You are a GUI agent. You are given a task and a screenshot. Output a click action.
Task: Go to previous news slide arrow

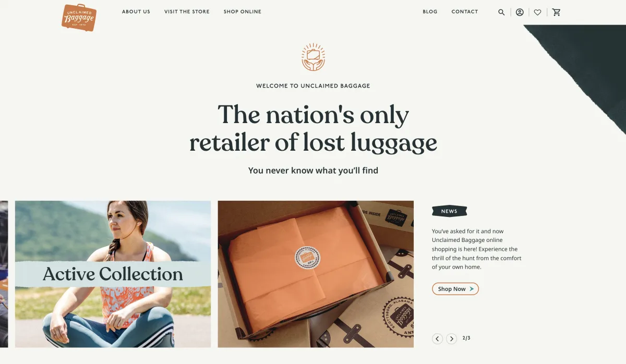pos(437,339)
